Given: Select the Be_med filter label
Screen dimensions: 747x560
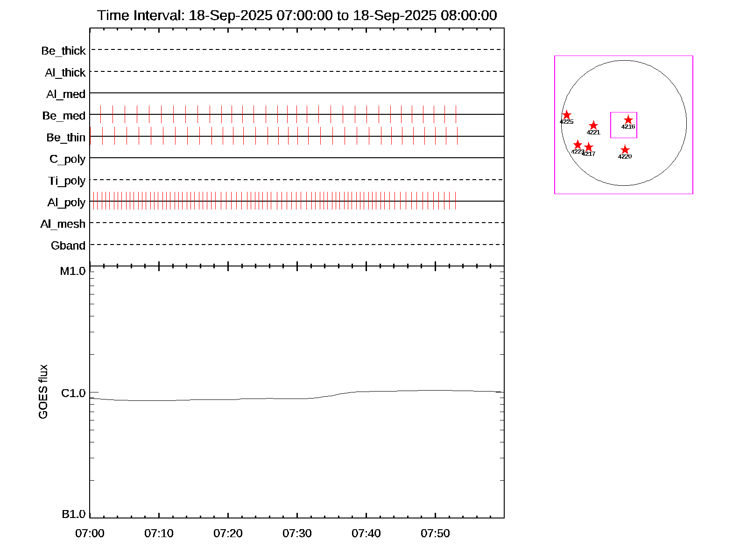Looking at the screenshot, I should pos(64,116).
